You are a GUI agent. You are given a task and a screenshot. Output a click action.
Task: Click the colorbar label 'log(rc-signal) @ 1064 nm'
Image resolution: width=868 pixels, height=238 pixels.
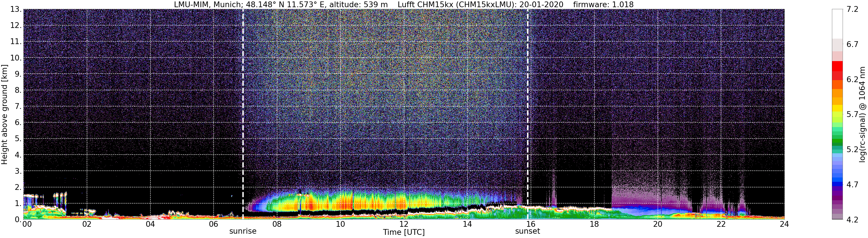862,114
